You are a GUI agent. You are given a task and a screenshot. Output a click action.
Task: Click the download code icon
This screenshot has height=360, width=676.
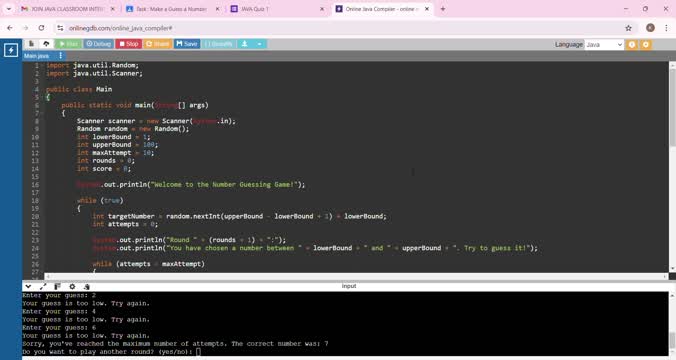click(244, 44)
